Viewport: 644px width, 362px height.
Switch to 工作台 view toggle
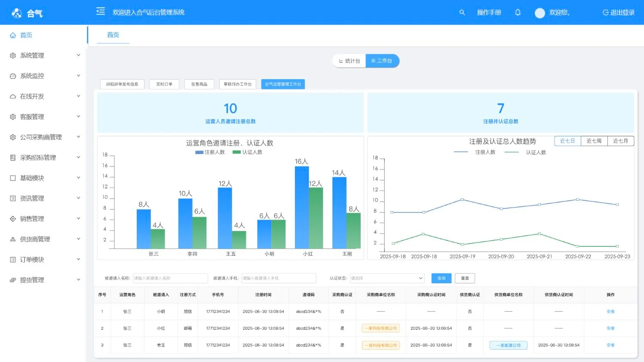point(382,61)
